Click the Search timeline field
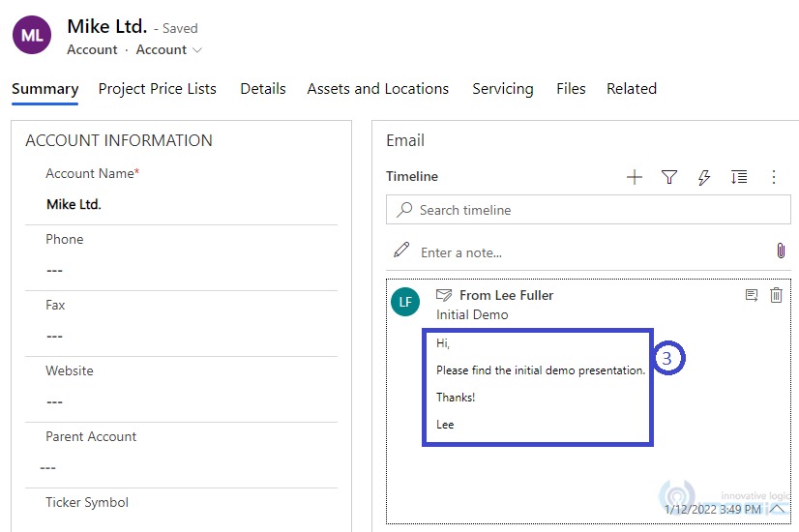The image size is (799, 532). click(x=588, y=210)
